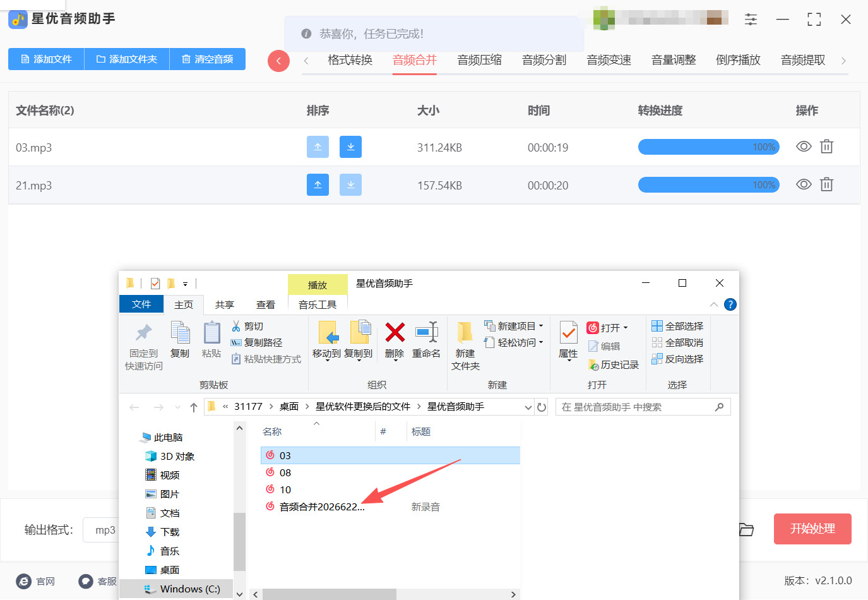The image size is (868, 600).
Task: Click 清空音频 button
Action: point(208,59)
